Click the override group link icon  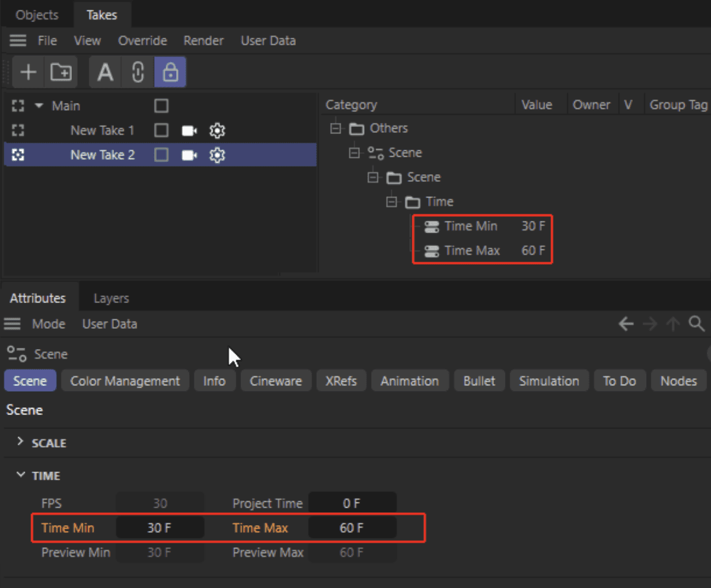[138, 72]
